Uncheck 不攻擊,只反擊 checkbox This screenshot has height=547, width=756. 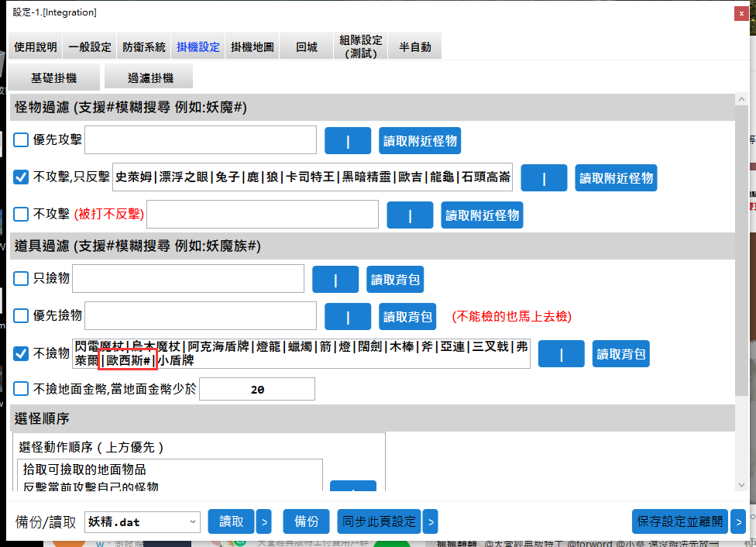(x=21, y=177)
